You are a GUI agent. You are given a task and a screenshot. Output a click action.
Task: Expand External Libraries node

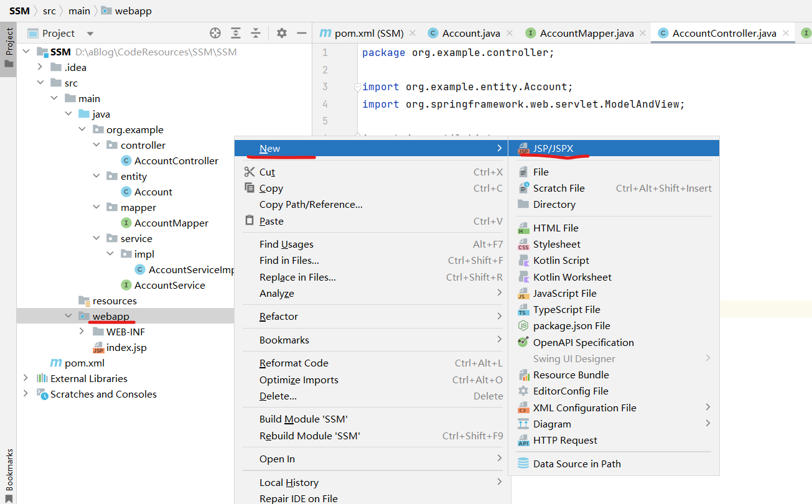click(26, 378)
